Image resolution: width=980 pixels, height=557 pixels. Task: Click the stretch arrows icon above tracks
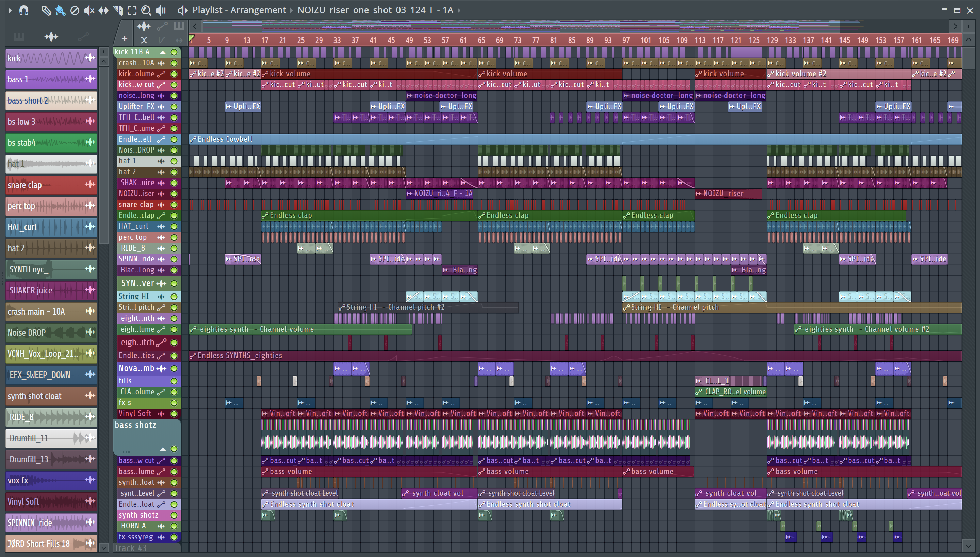pyautogui.click(x=179, y=40)
